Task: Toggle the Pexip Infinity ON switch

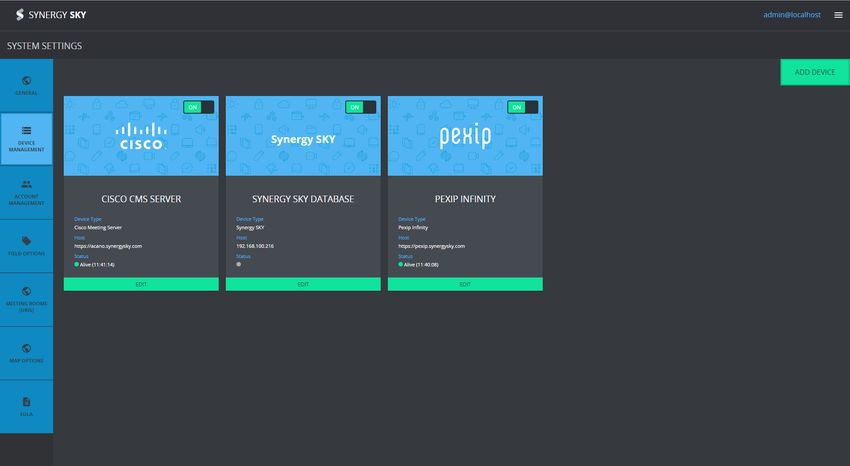Action: [x=523, y=107]
